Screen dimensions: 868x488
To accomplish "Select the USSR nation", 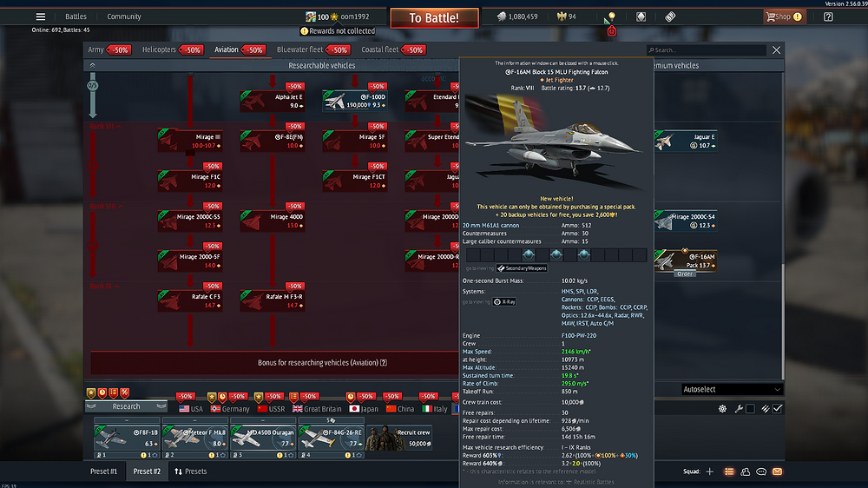I will click(x=271, y=409).
